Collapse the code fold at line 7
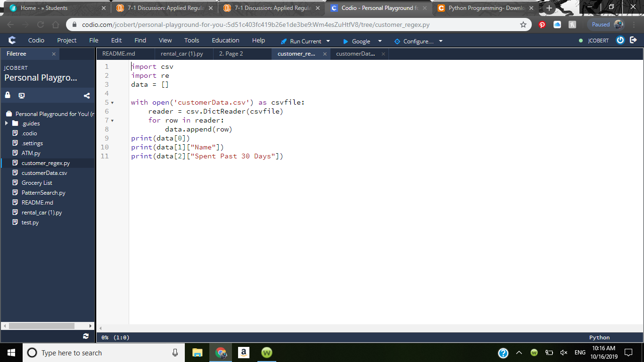The height and width of the screenshot is (362, 644). pyautogui.click(x=112, y=120)
